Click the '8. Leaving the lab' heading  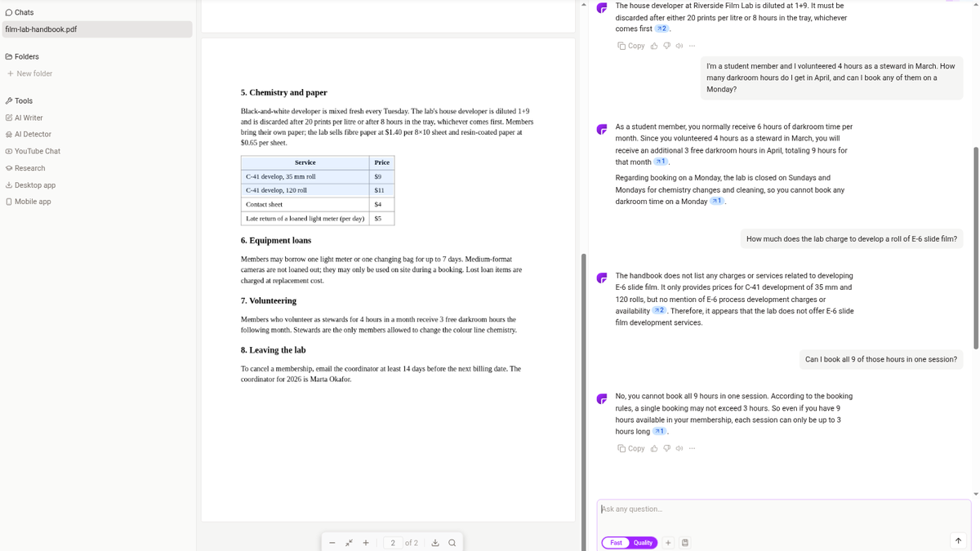274,350
